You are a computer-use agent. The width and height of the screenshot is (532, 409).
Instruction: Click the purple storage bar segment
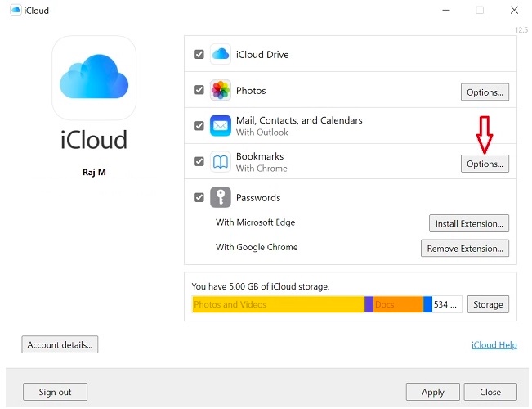[369, 304]
